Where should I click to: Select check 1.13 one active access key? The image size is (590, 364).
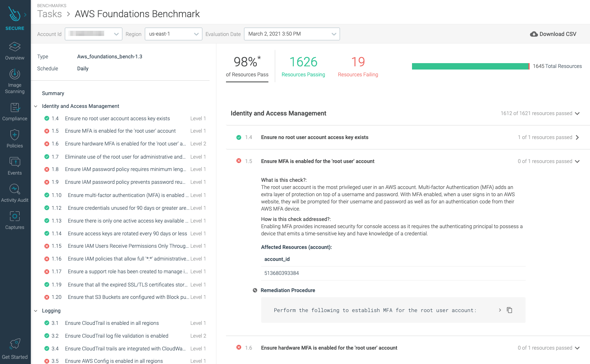(x=125, y=221)
